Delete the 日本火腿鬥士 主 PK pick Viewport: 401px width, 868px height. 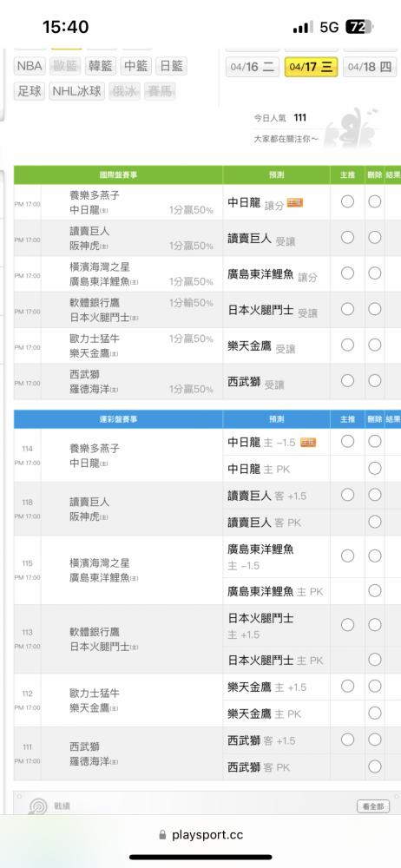pos(375,660)
